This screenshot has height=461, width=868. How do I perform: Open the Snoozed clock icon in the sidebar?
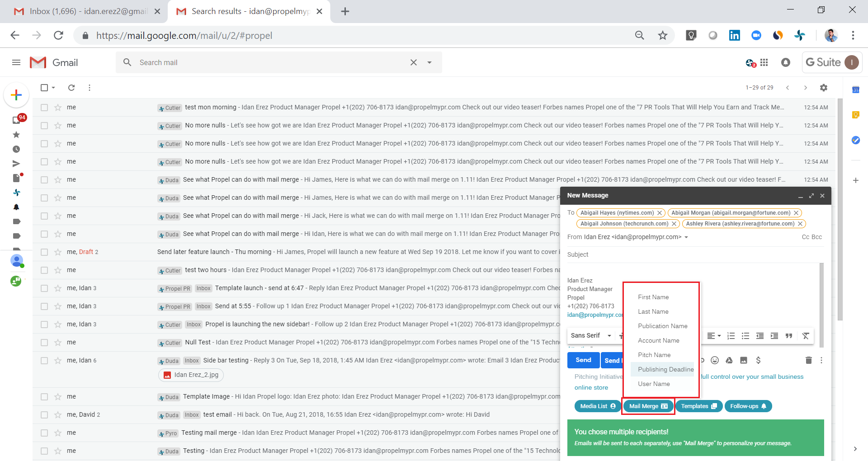coord(16,149)
